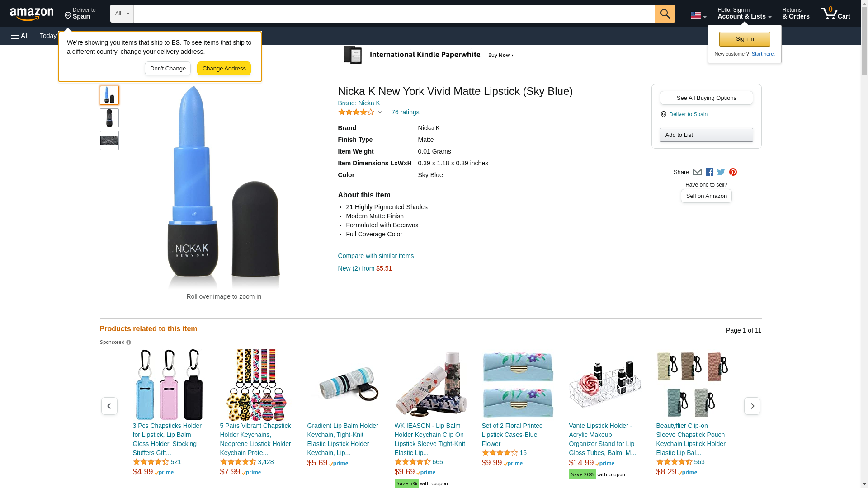868x488 pixels.
Task: Click See All Buying Options
Action: tap(706, 98)
